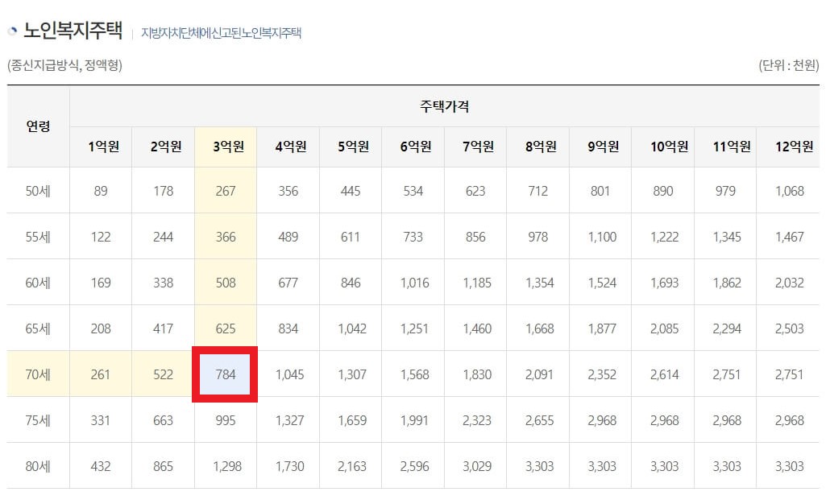Select the 522 value in the 70세 row
This screenshot has height=504, width=826.
(x=162, y=374)
